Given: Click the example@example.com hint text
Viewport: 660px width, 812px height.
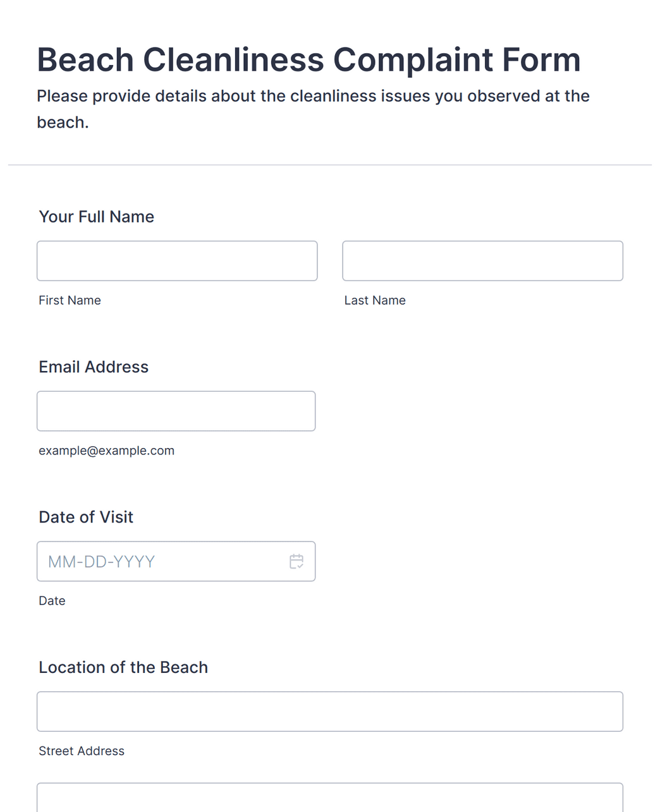Looking at the screenshot, I should tap(106, 451).
